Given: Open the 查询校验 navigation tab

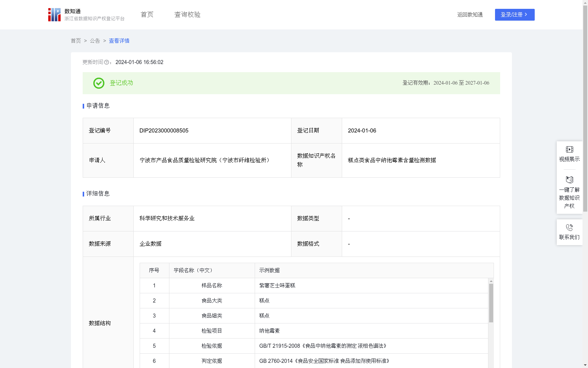Looking at the screenshot, I should pyautogui.click(x=187, y=15).
